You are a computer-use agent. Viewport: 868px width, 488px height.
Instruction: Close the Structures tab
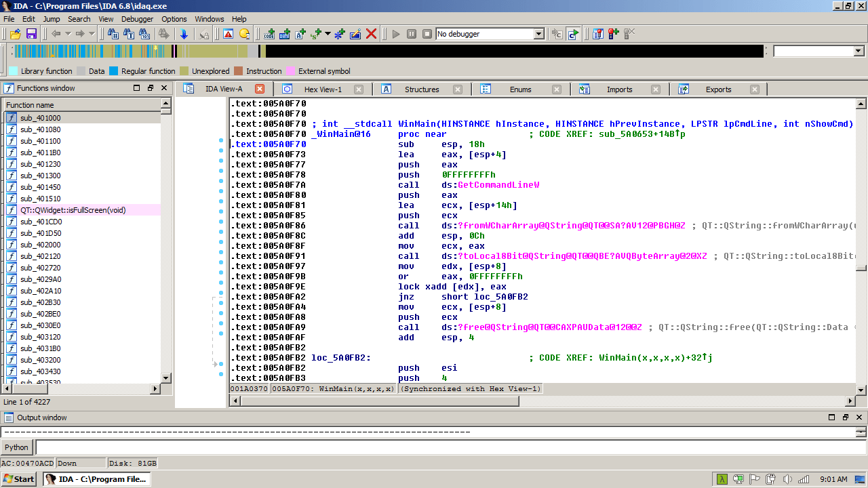click(458, 89)
